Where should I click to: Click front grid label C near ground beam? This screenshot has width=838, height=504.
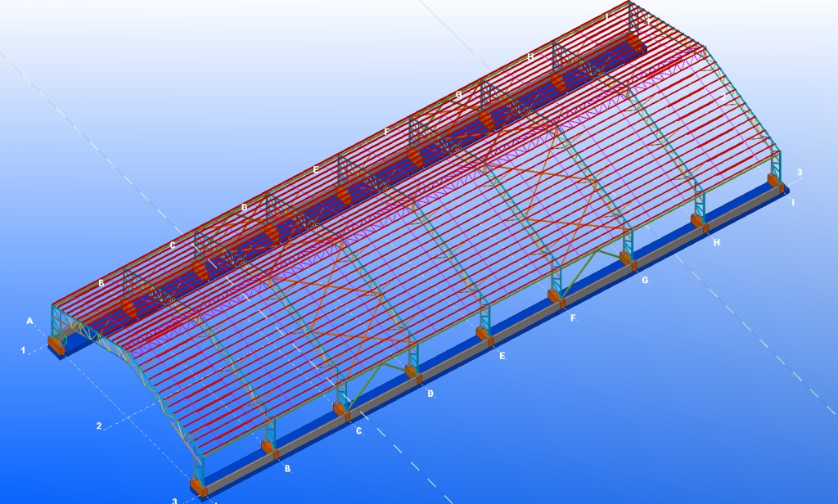coord(358,430)
